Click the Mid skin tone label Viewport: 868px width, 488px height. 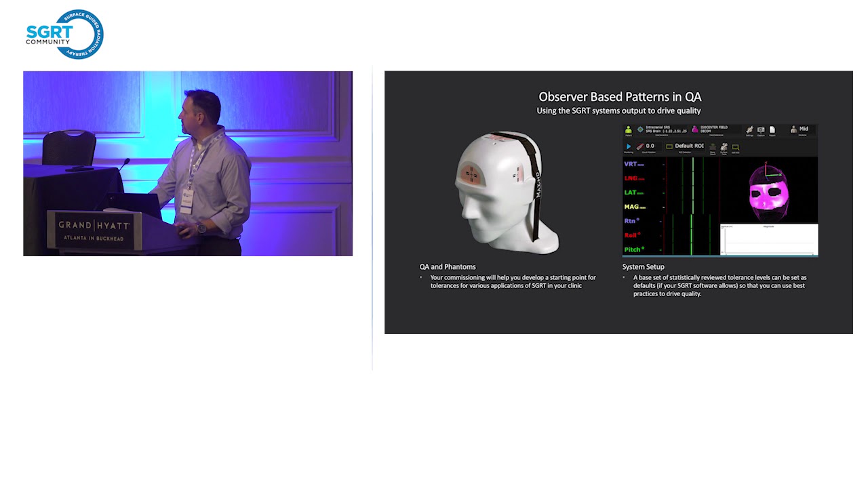pyautogui.click(x=804, y=129)
